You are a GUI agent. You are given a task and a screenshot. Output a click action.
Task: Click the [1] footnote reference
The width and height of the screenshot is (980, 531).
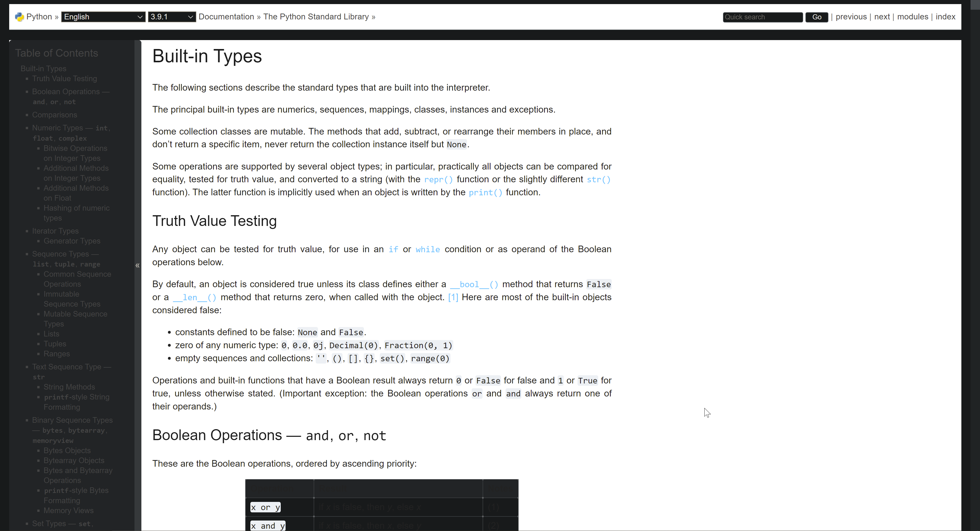(x=453, y=297)
